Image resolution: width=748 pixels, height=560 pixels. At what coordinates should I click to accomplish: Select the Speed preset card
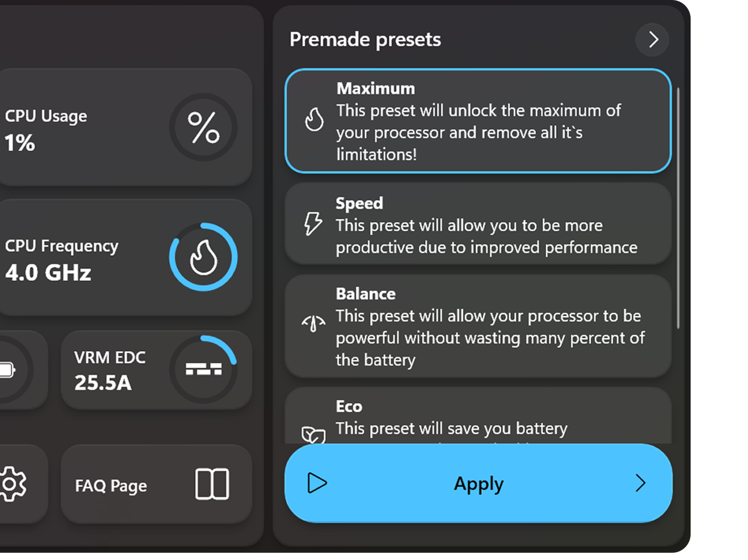coord(478,224)
